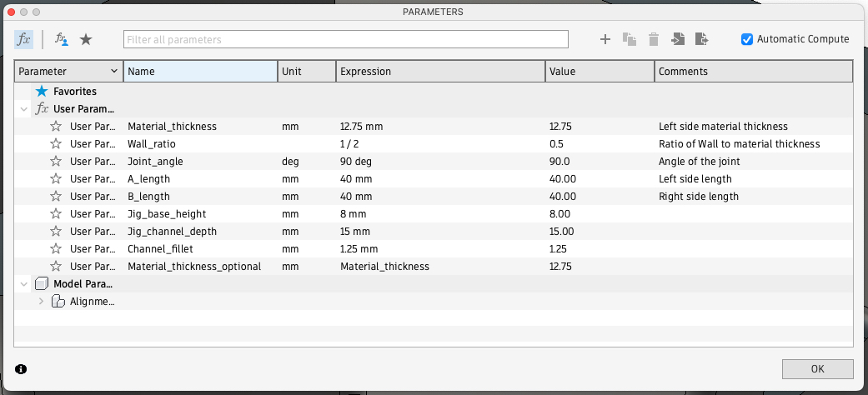
Task: Sort by the Name column header
Action: 200,72
